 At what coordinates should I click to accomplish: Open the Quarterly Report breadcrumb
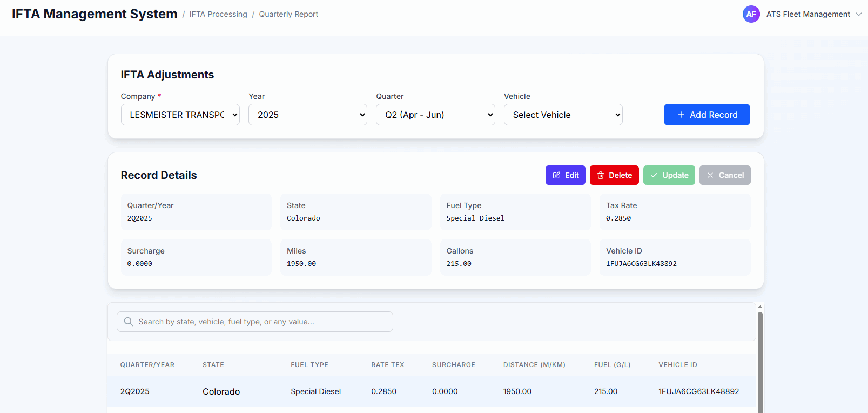tap(288, 14)
